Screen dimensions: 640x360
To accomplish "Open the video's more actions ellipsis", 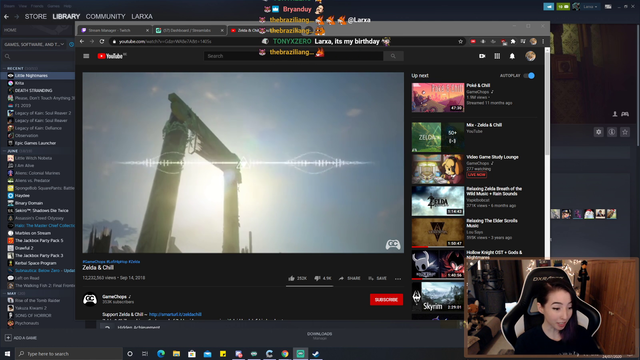I will (x=398, y=278).
